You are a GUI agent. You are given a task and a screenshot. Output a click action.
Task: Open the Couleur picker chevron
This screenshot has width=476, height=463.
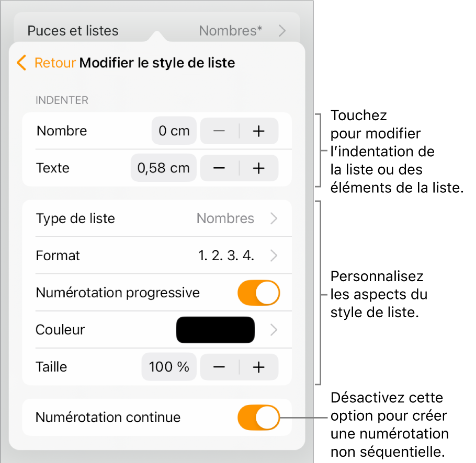(274, 330)
